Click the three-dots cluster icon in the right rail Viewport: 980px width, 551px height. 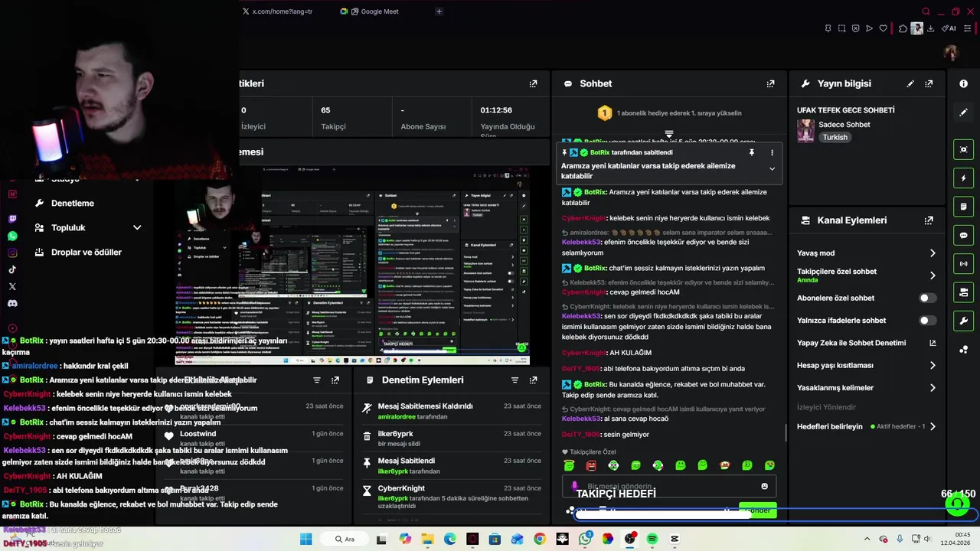(x=963, y=350)
